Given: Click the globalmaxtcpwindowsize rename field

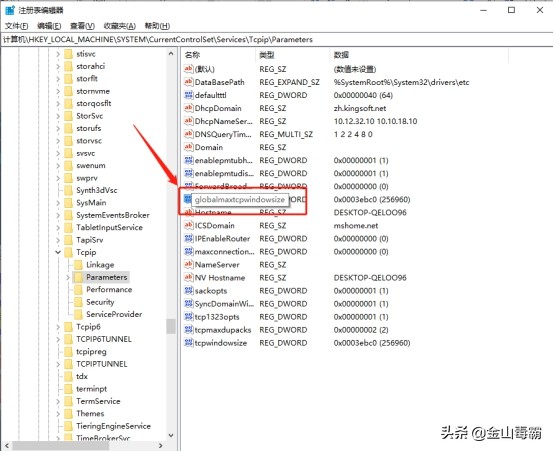Looking at the screenshot, I should pyautogui.click(x=240, y=200).
